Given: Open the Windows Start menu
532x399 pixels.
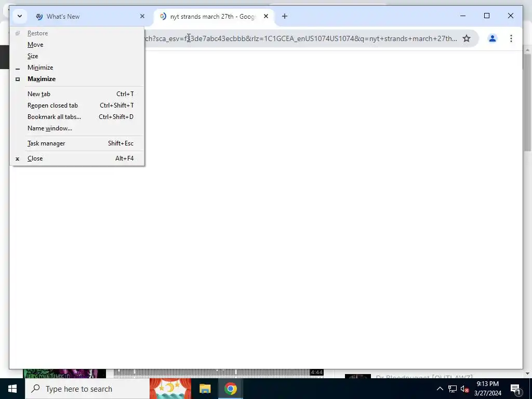Looking at the screenshot, I should [12, 389].
